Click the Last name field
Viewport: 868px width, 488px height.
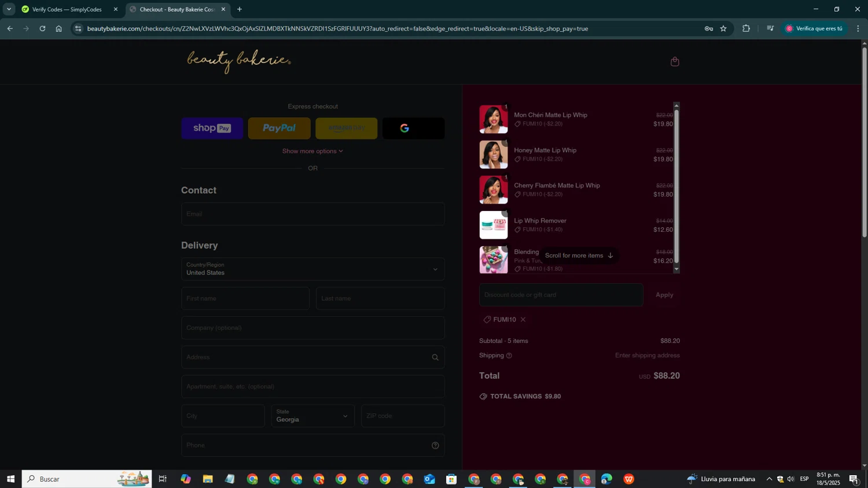(x=380, y=298)
